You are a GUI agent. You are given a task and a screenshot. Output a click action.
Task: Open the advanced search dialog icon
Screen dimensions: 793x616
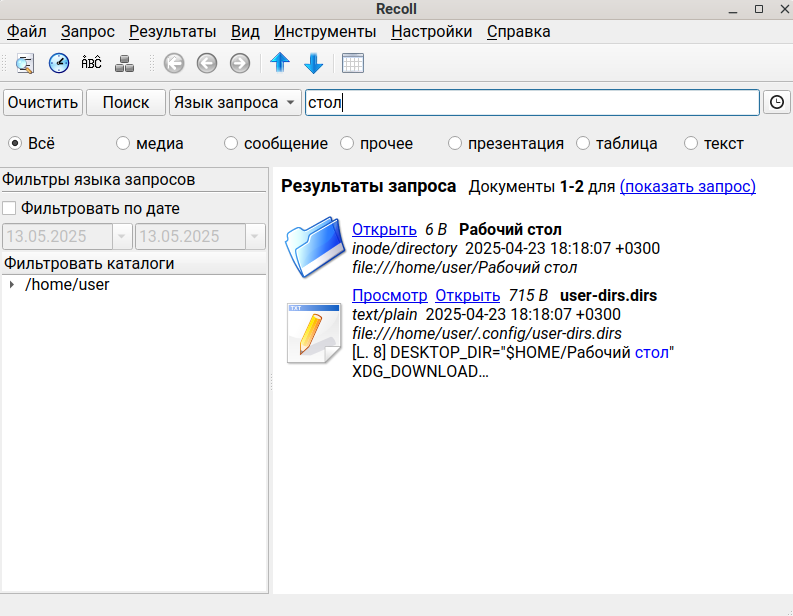[x=25, y=63]
